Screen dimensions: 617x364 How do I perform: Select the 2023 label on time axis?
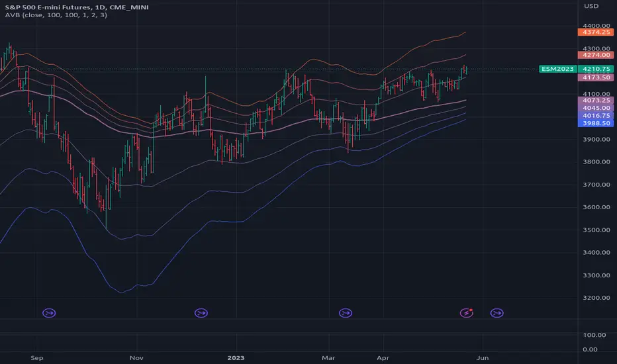pyautogui.click(x=236, y=357)
